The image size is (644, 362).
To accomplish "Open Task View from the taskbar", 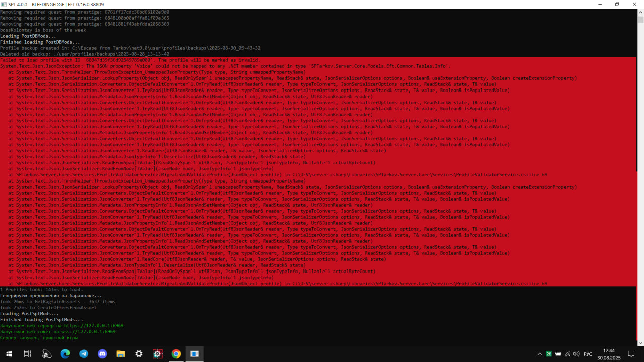I will [x=28, y=354].
